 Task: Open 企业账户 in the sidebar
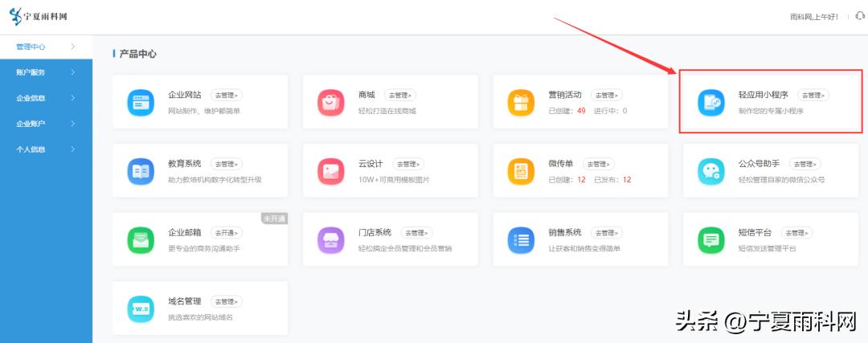[x=45, y=124]
